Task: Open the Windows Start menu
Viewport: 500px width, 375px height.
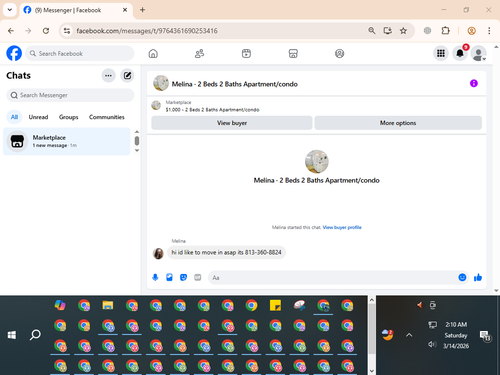Action: tap(12, 335)
